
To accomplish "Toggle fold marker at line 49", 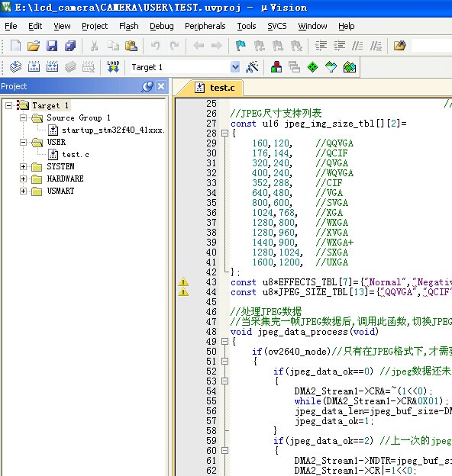I will [x=224, y=342].
